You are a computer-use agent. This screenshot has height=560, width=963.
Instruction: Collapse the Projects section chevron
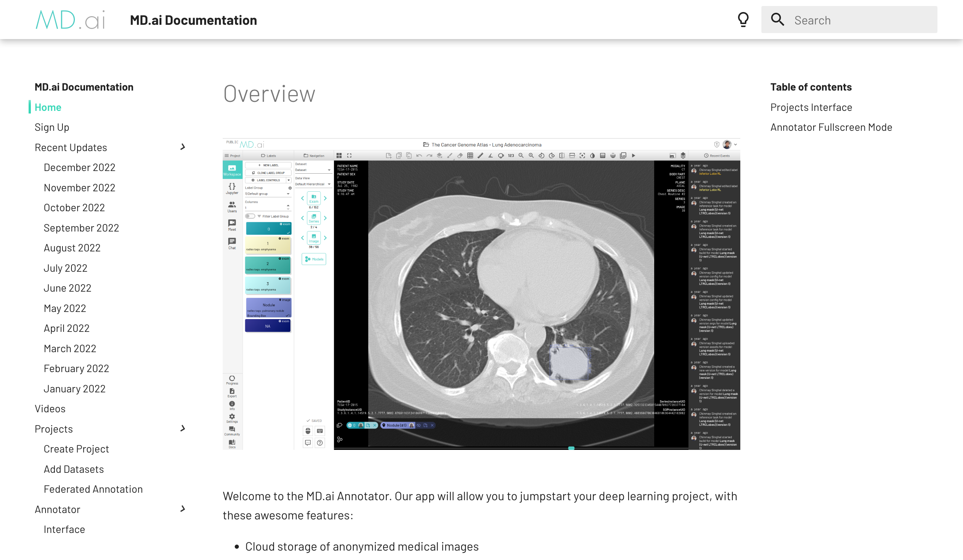point(183,429)
